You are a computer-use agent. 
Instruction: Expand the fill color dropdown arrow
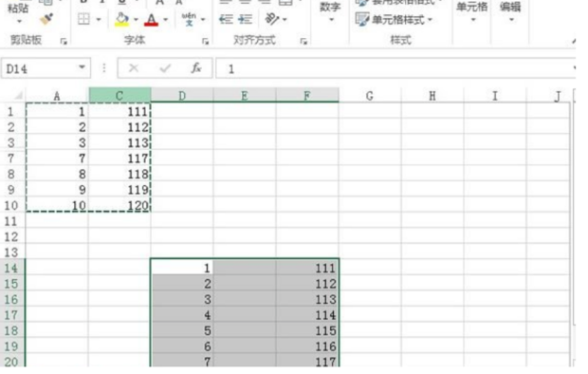click(136, 19)
